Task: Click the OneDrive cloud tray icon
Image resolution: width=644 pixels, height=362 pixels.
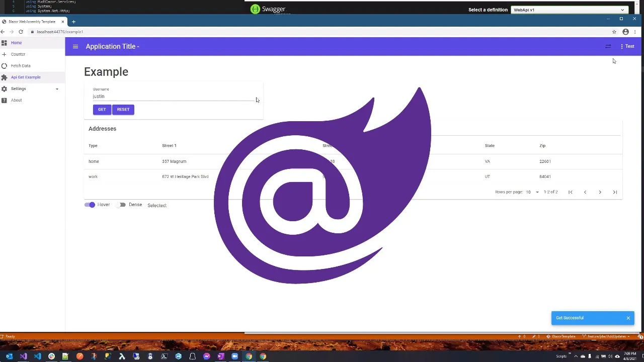Action: tap(583, 356)
